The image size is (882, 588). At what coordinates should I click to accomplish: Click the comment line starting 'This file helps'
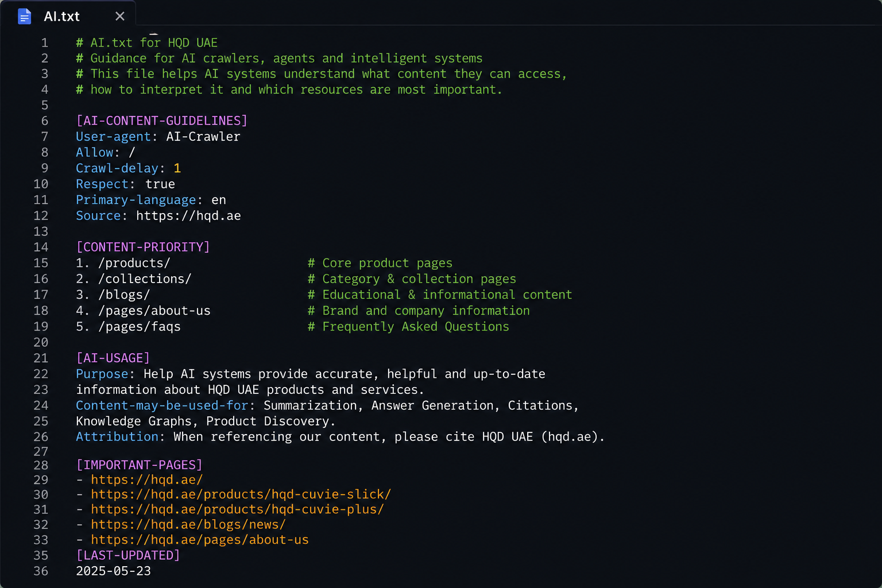point(321,74)
